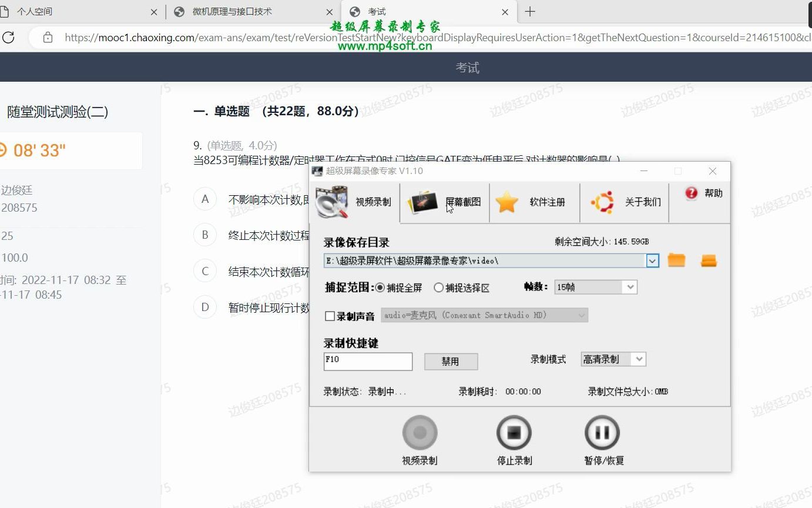Click the 帮助 help icon
Screen dimensions: 812x508
point(692,193)
